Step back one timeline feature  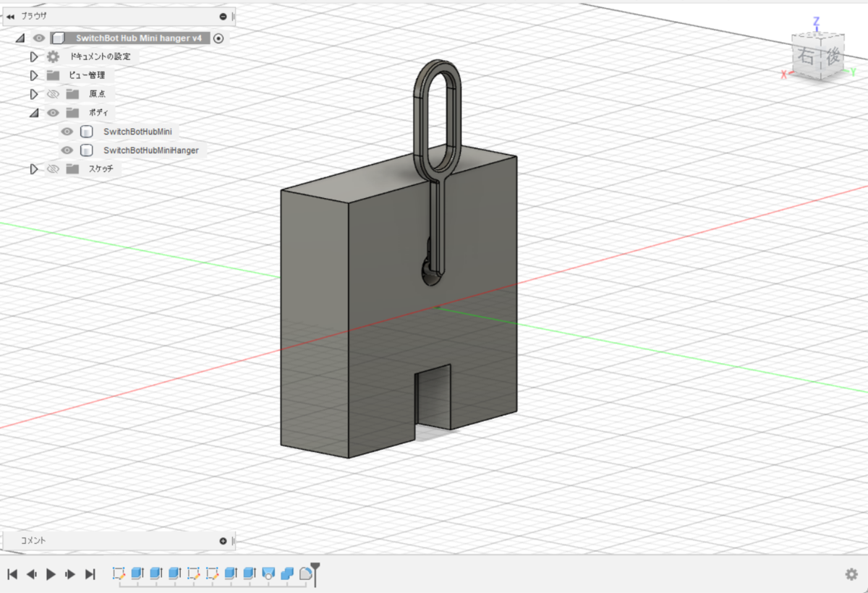tap(32, 574)
